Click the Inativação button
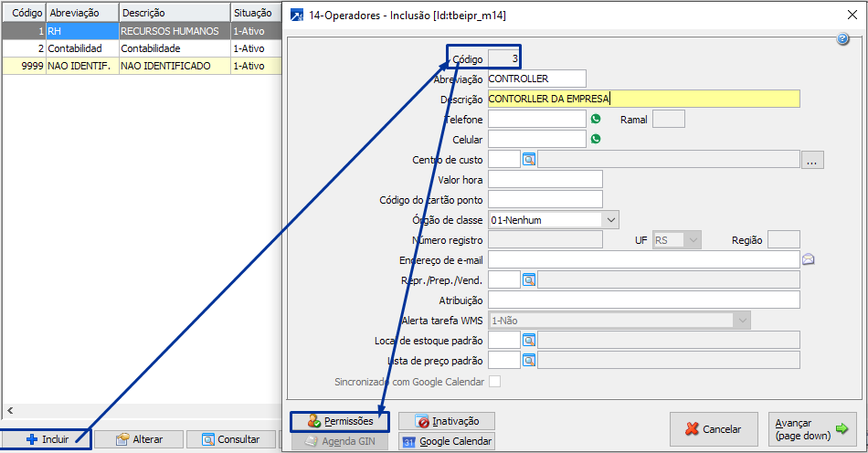The width and height of the screenshot is (868, 453). coord(447,421)
